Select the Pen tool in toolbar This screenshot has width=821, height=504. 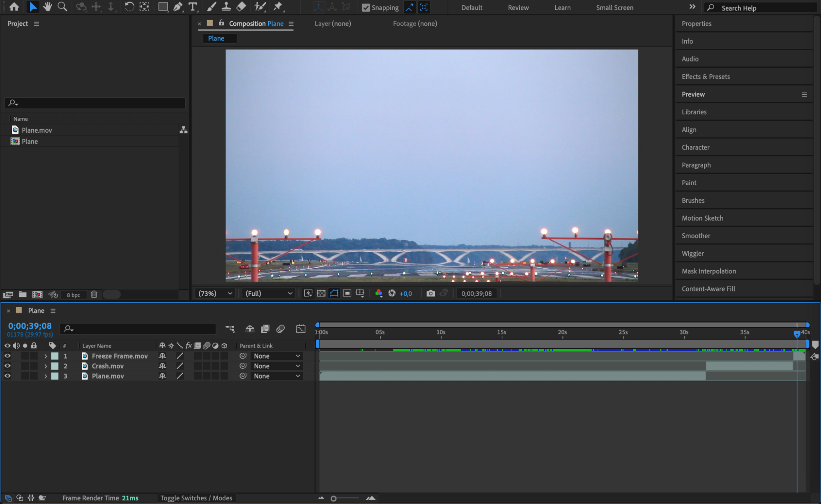point(178,7)
